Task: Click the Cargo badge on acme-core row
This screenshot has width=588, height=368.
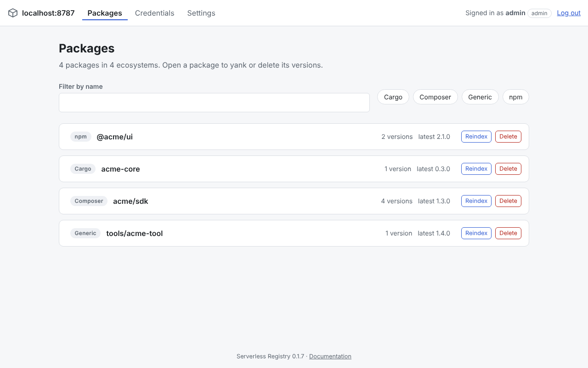Action: point(83,169)
